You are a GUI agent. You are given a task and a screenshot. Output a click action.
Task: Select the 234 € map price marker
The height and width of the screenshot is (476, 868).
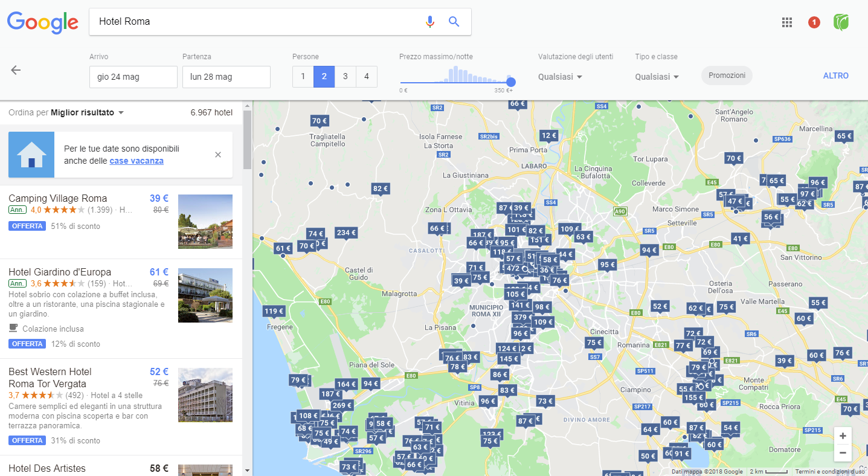tap(346, 233)
